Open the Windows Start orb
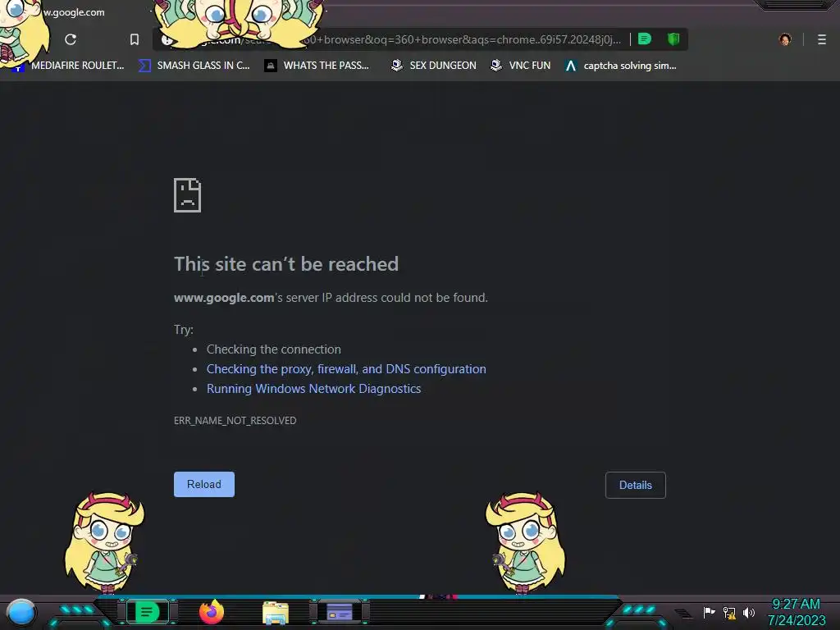The image size is (840, 630). click(x=21, y=612)
